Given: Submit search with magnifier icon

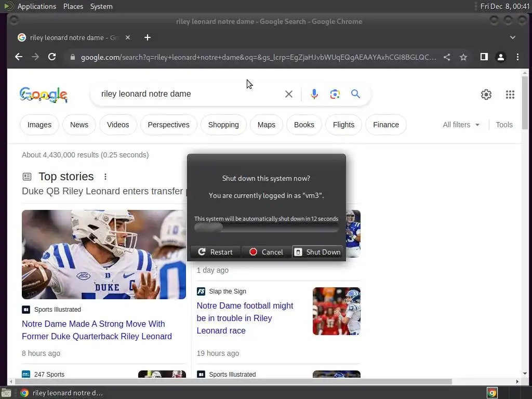Looking at the screenshot, I should (355, 94).
